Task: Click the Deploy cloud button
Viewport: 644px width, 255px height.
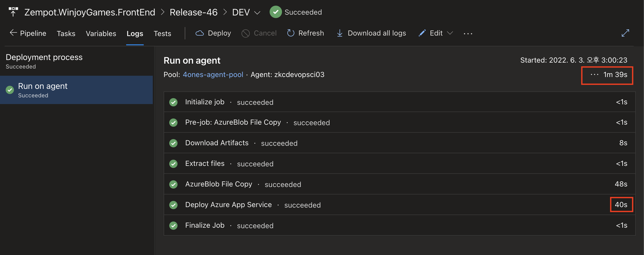Action: [x=213, y=33]
